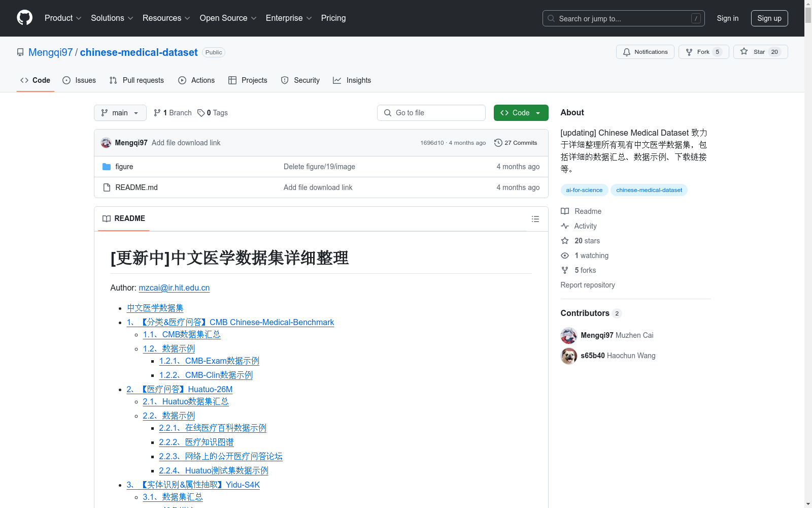Open Mengqi97 owner profile link

pos(51,52)
